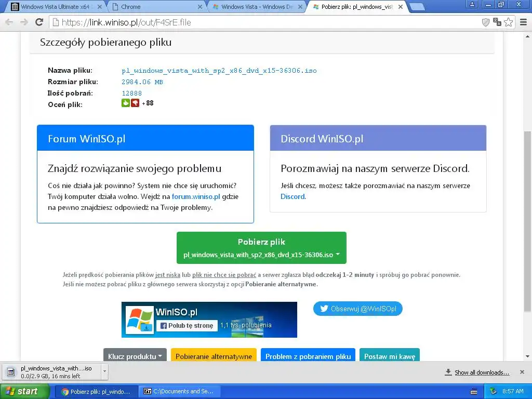Click the 'jest niska' underlined link
Image resolution: width=532 pixels, height=399 pixels.
click(168, 275)
